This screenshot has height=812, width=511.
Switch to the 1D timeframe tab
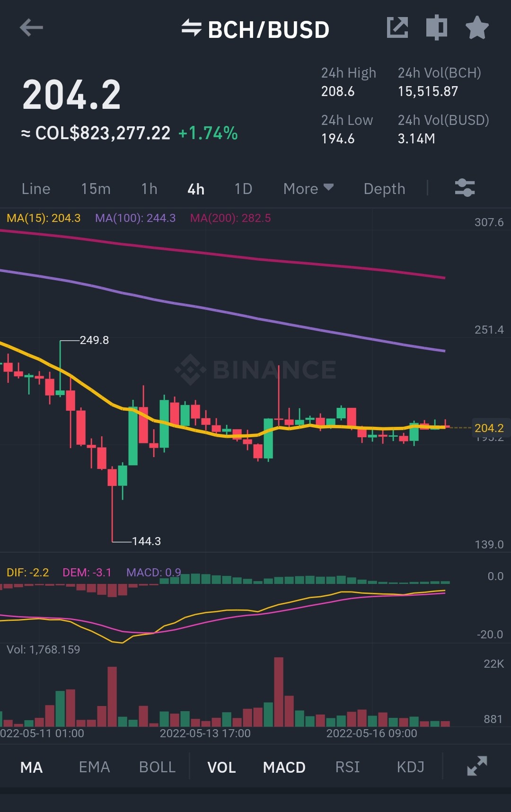[243, 189]
